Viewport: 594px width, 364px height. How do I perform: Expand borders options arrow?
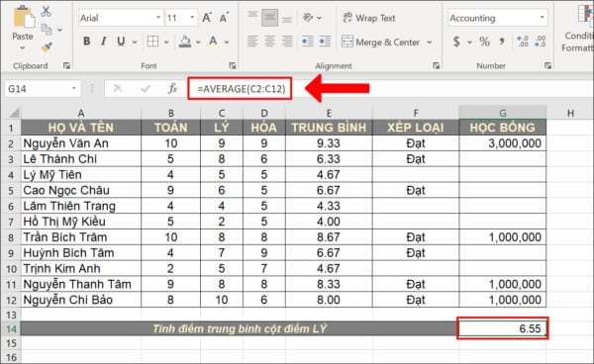(x=166, y=42)
